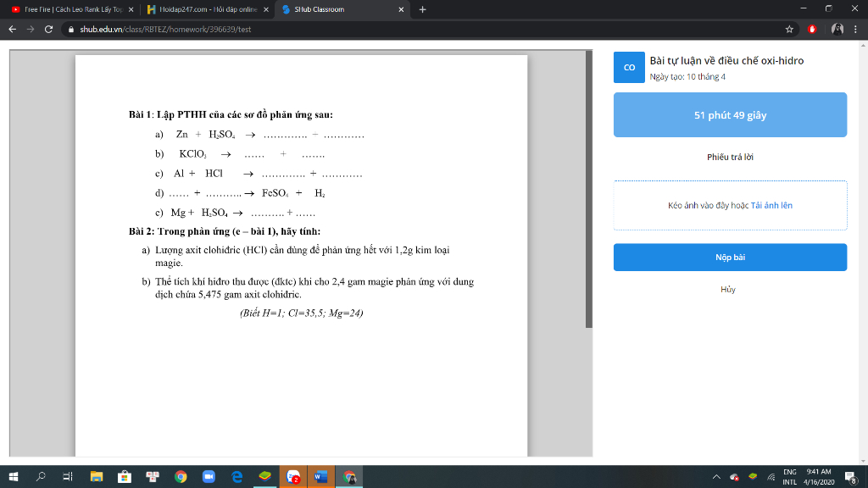Open Zoom app on taskbar
The image size is (868, 488).
click(x=209, y=476)
